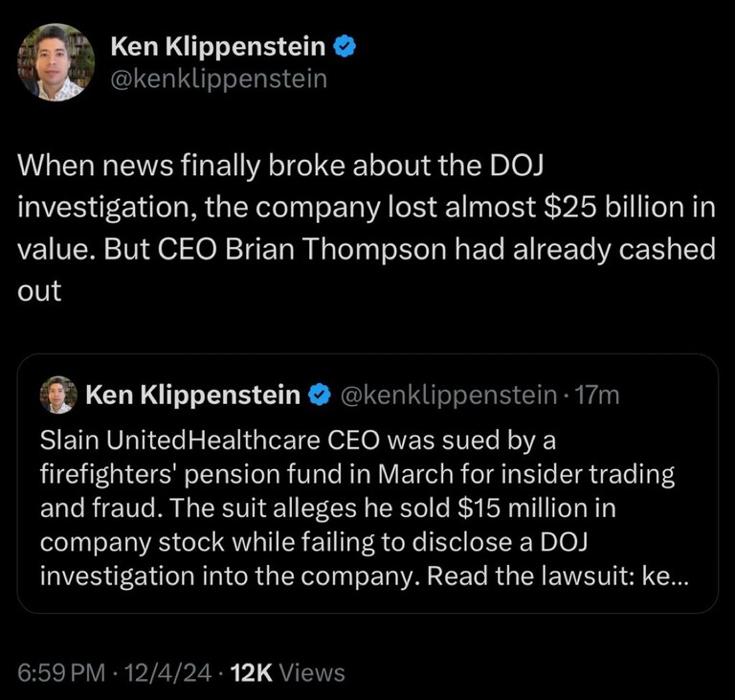Viewport: 735px width, 700px height.
Task: Click the quoted tweet's Ken Klippenstein name
Action: pyautogui.click(x=192, y=395)
